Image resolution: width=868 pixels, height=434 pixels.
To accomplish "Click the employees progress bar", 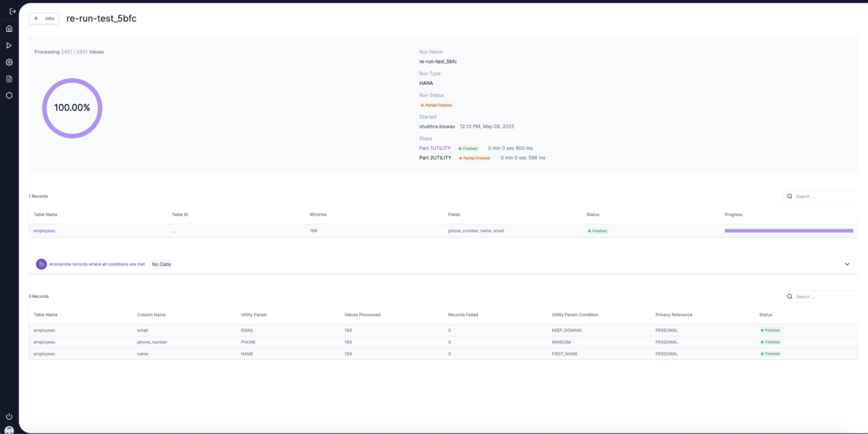I will [789, 231].
